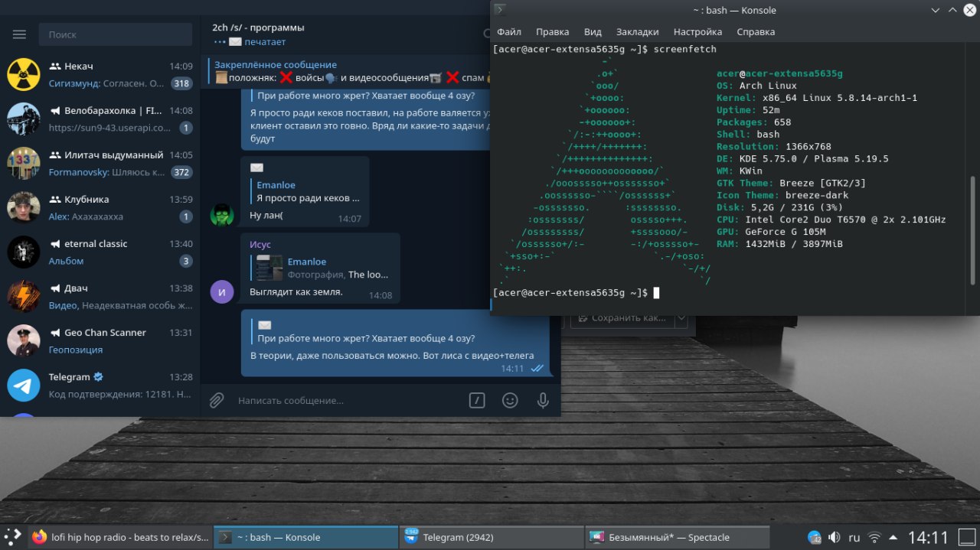
Task: Open the Вид menu in Konsole
Action: (x=593, y=32)
